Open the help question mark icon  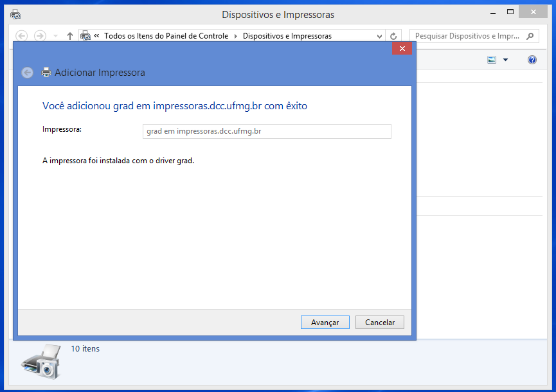532,60
